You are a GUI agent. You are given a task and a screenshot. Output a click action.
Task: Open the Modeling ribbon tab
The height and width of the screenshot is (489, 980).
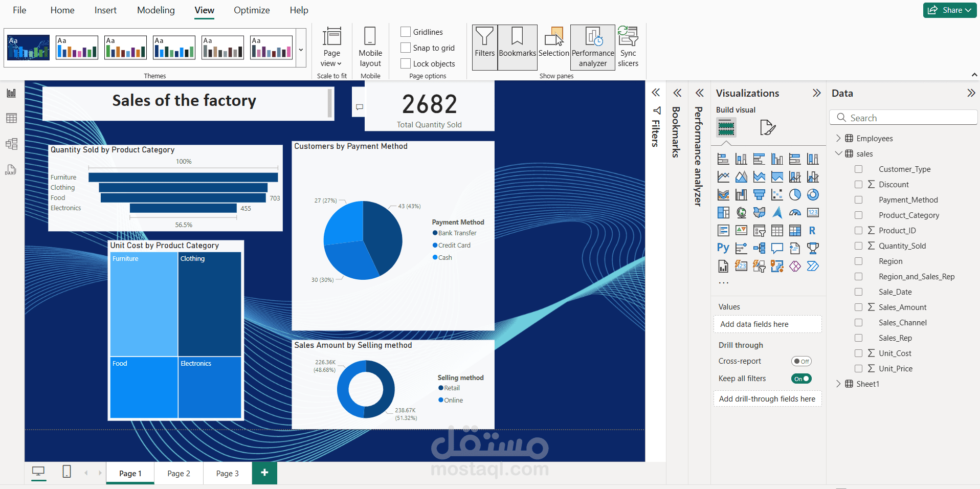tap(156, 10)
